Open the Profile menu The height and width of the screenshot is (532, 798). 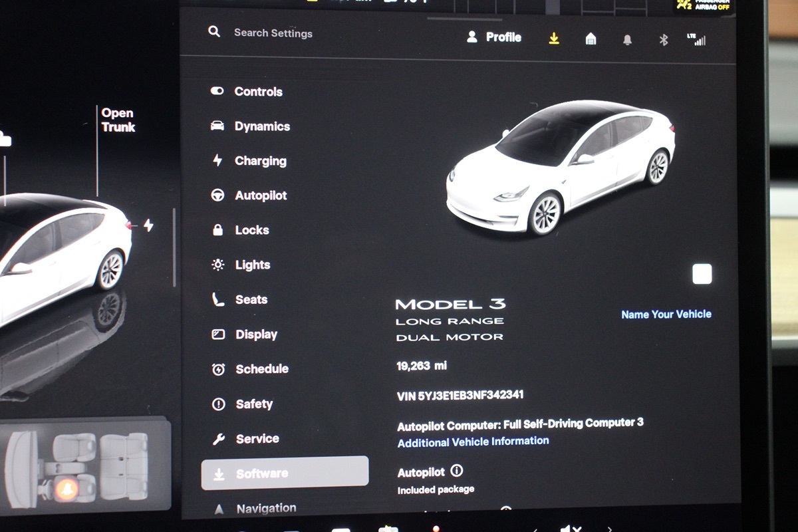(494, 37)
